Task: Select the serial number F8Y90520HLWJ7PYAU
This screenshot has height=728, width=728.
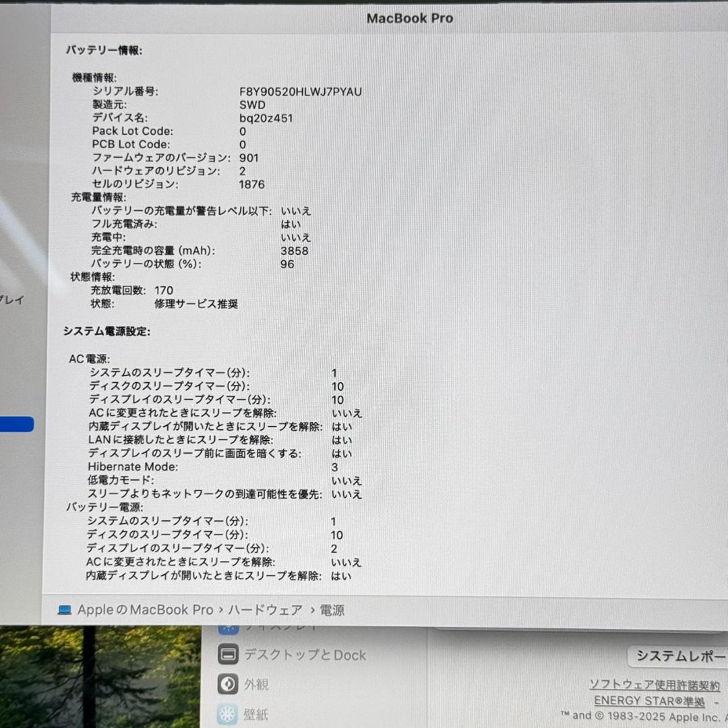Action: (x=299, y=91)
